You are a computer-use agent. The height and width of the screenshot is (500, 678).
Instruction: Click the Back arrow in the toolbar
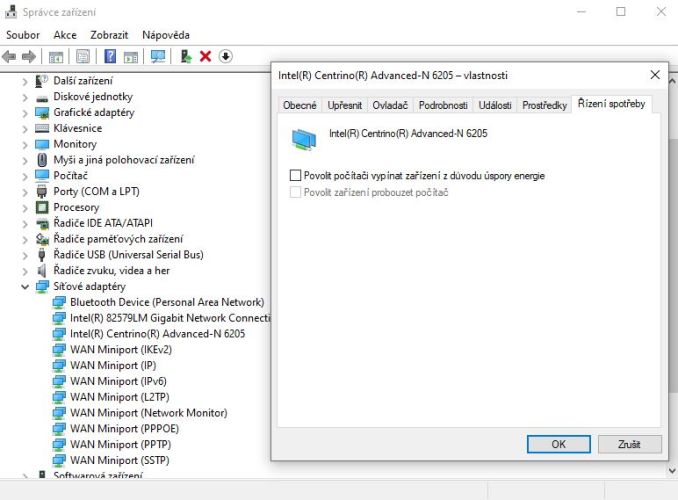coord(9,56)
